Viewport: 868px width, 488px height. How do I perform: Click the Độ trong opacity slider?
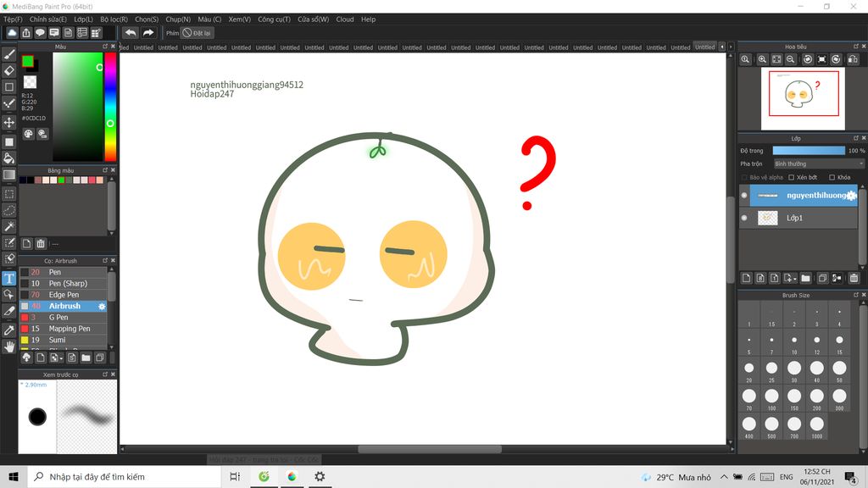(809, 151)
